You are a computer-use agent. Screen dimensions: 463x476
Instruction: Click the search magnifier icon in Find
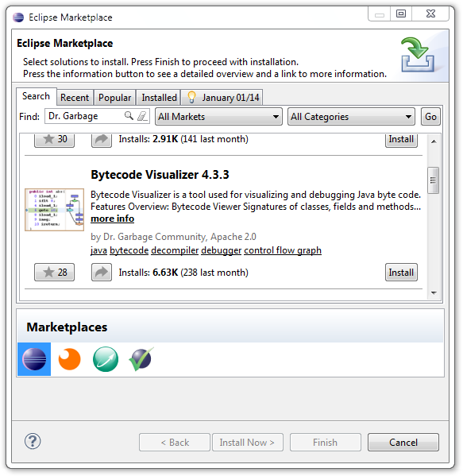point(129,116)
